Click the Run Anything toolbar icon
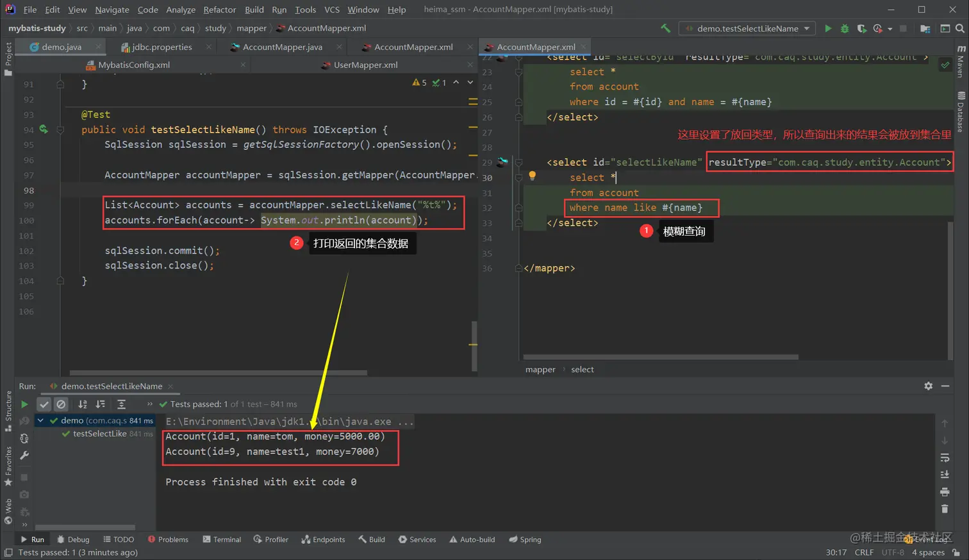This screenshot has height=560, width=969. pos(945,28)
